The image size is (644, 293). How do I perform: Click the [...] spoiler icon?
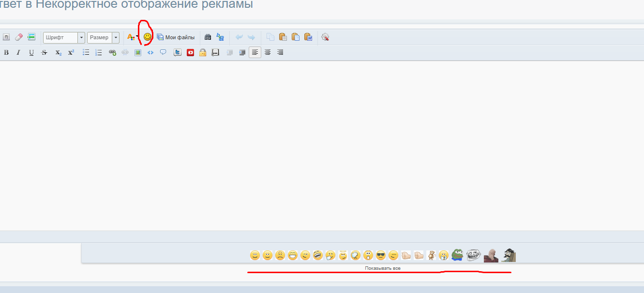pos(216,52)
